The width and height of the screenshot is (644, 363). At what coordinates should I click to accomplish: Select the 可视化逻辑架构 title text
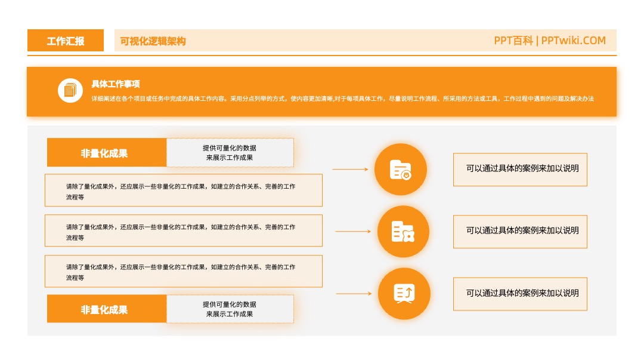[x=153, y=41]
